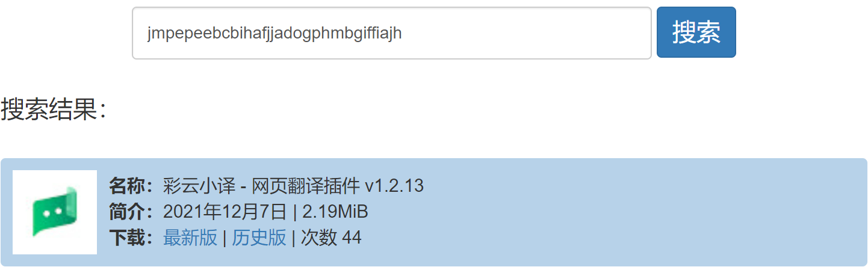Focus the extension ID search box

click(x=391, y=33)
